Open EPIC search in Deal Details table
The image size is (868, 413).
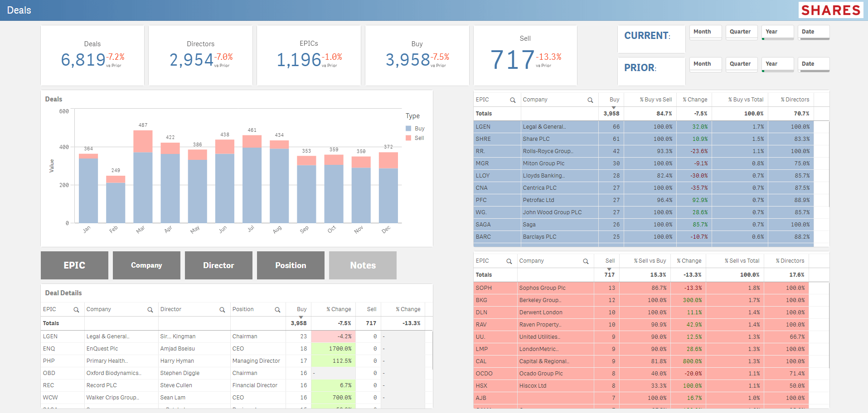tap(76, 310)
